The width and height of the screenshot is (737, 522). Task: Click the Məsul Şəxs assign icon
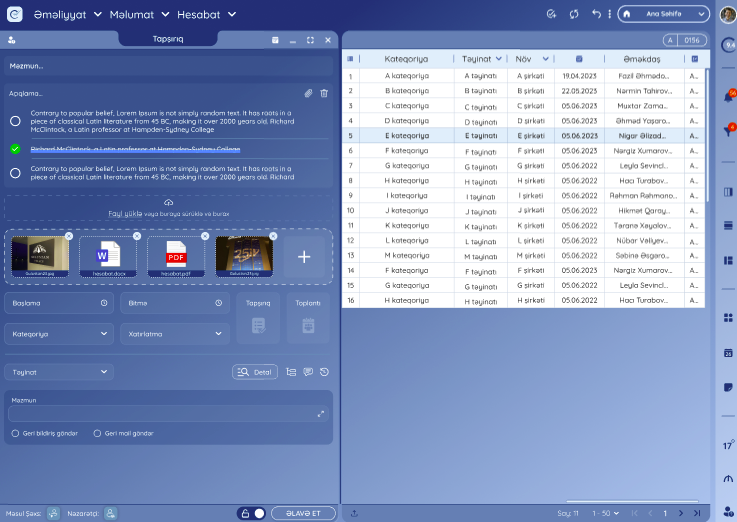(x=53, y=513)
